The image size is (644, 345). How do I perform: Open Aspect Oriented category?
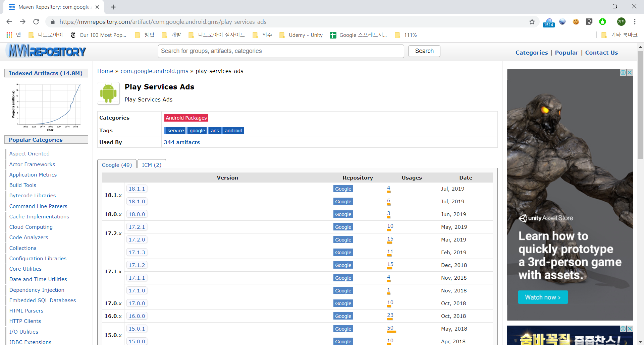29,153
